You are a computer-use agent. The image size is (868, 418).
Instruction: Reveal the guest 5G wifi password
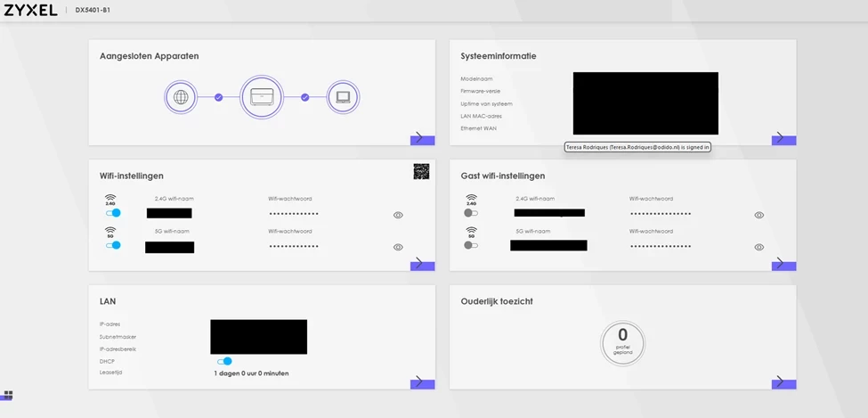point(759,247)
